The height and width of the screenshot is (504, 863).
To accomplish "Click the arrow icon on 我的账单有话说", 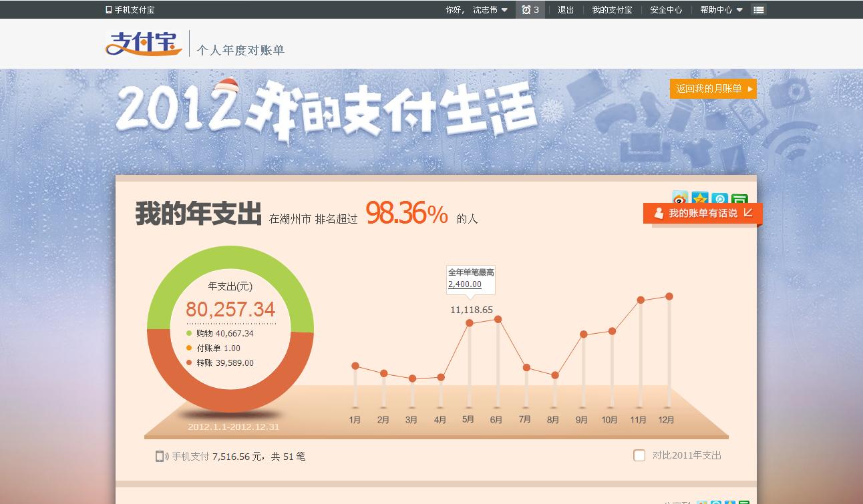I will coord(748,213).
